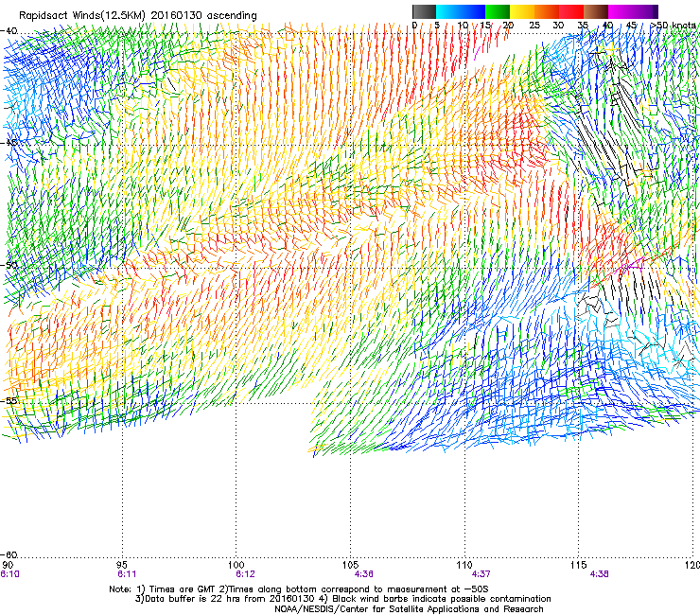Click the NOAA/NESDIS credit line
This screenshot has width=700, height=615.
(x=409, y=609)
